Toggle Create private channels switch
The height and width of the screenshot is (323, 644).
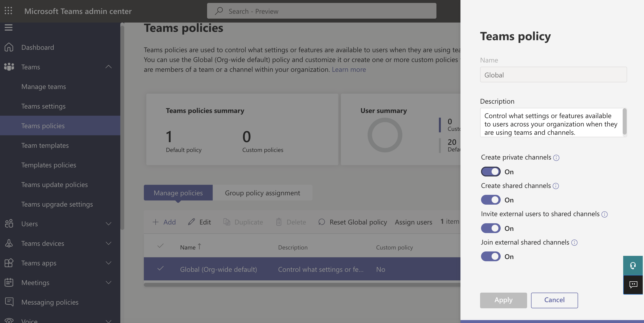[491, 172]
